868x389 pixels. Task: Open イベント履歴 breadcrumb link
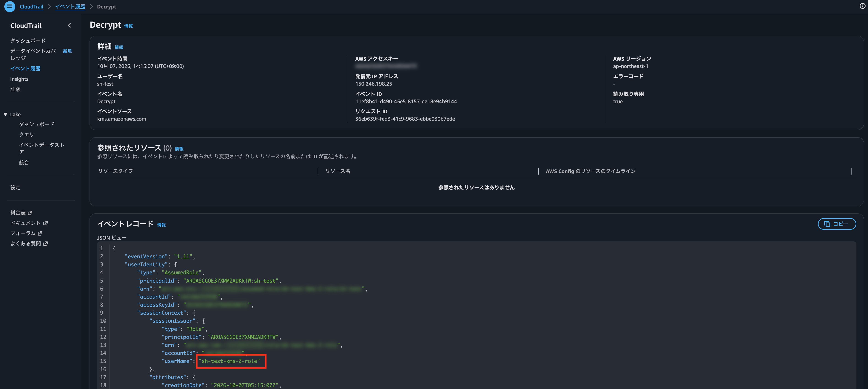[70, 6]
